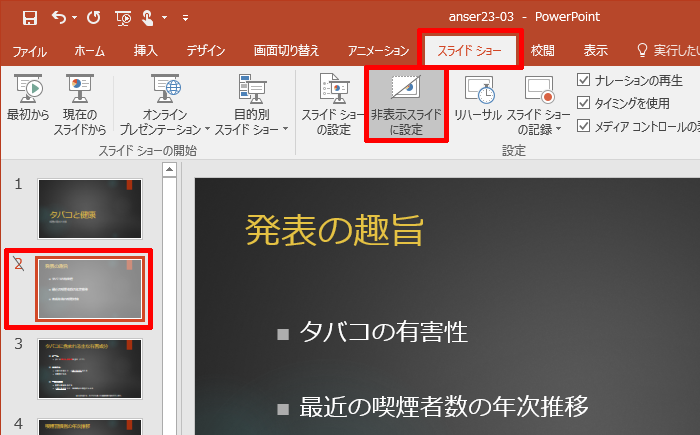Click 目的別スライド ショー icon
Screen dimensions: 700x435
coord(252,89)
